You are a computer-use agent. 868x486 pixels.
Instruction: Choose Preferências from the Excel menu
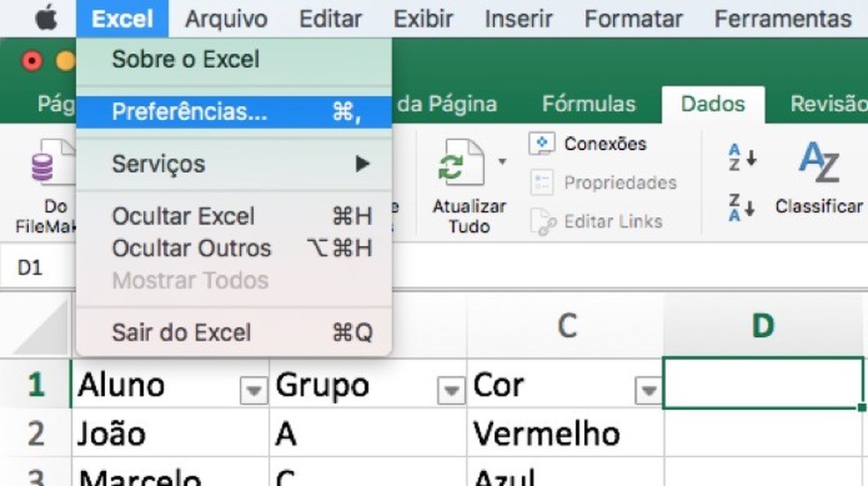coord(190,113)
